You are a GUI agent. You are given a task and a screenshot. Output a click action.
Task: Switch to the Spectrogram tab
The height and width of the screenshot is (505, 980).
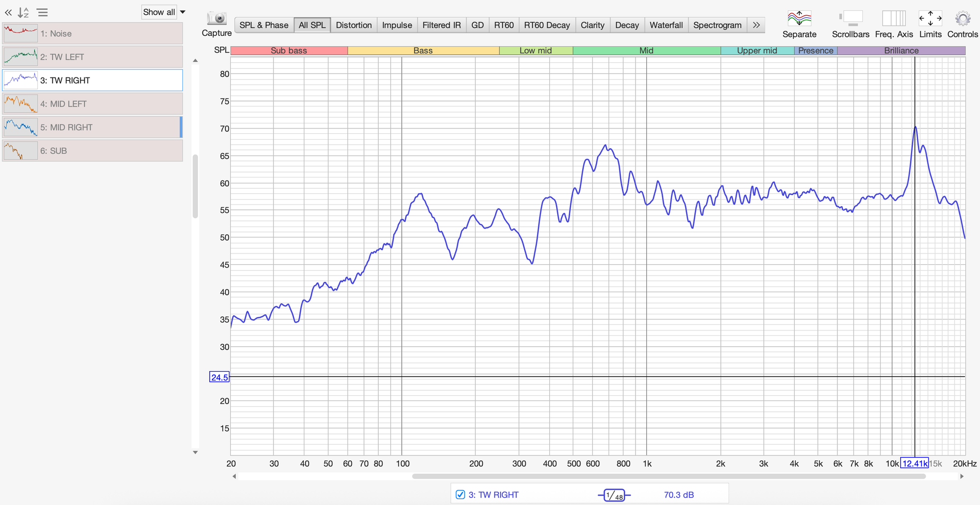pos(717,25)
